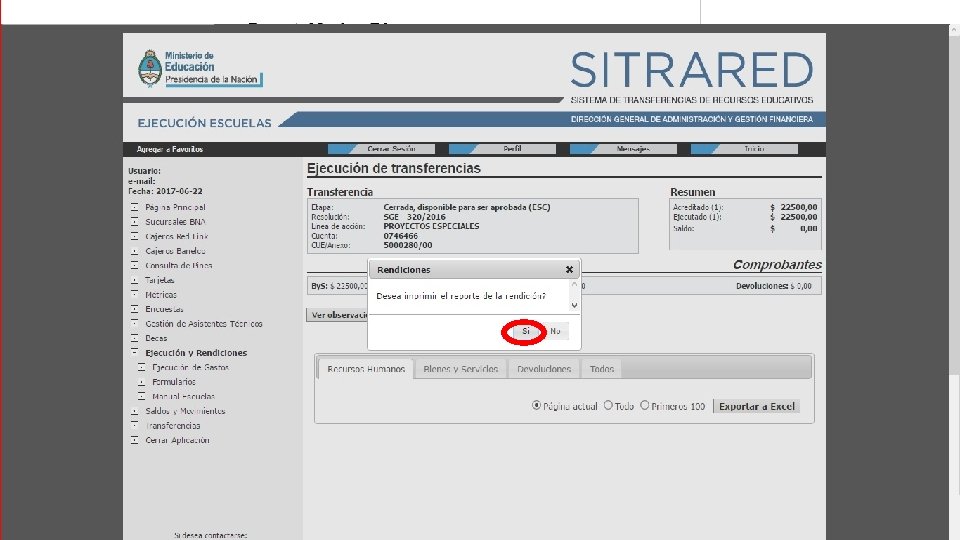Switch to Todos tab

(x=601, y=369)
